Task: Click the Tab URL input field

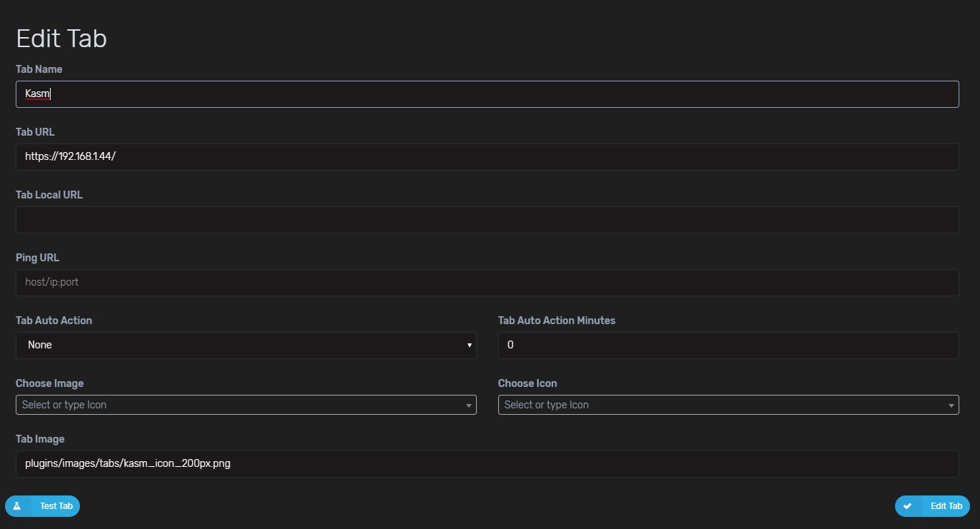Action: [487, 157]
